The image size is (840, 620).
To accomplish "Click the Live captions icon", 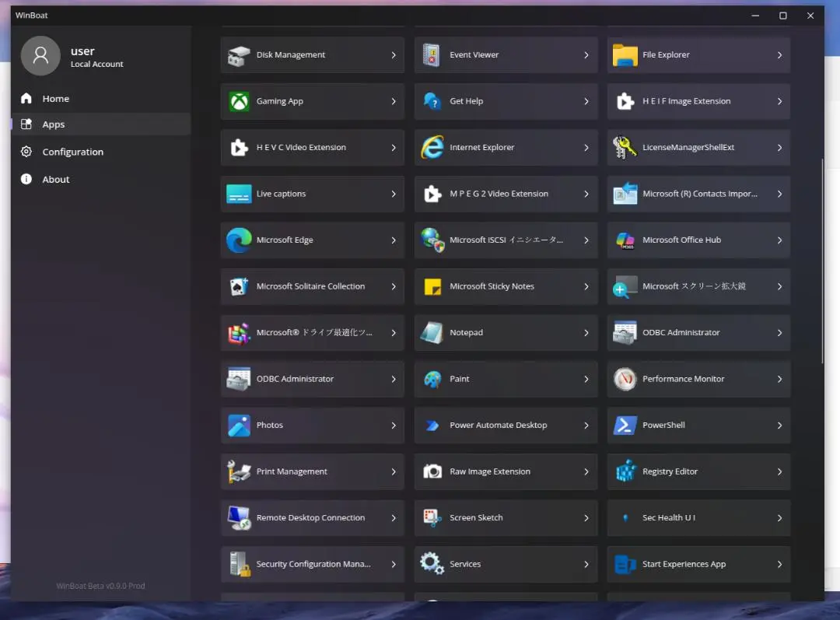I will [x=239, y=194].
